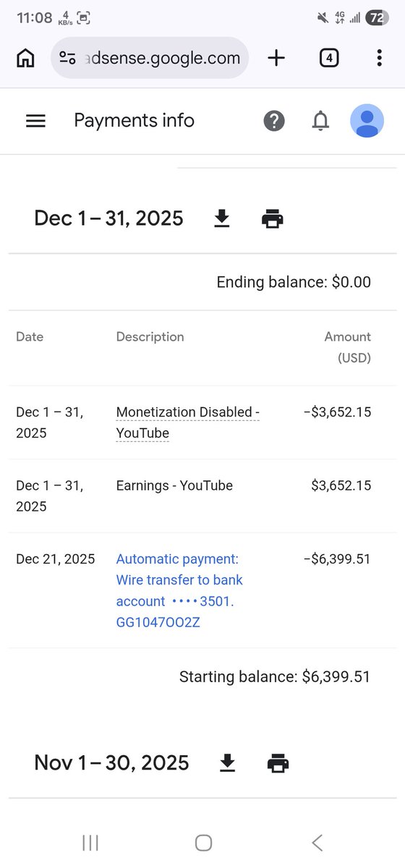
Task: Tap the 11:08 clock in status bar
Action: click(x=35, y=18)
